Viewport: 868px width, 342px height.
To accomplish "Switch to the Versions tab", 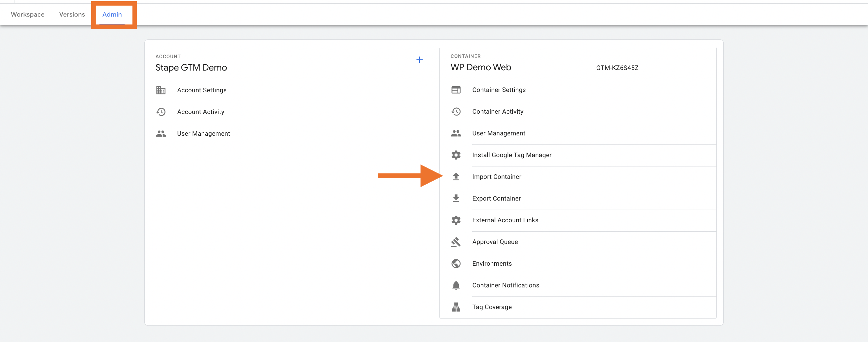I will click(72, 14).
